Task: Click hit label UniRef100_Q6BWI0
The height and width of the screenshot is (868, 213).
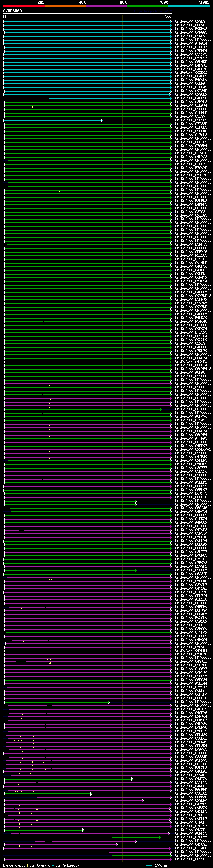Action: (x=191, y=497)
